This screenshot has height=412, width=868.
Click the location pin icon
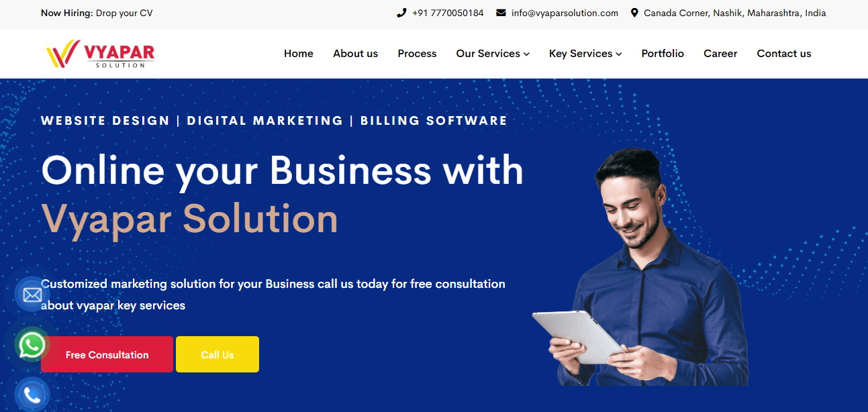click(x=634, y=13)
